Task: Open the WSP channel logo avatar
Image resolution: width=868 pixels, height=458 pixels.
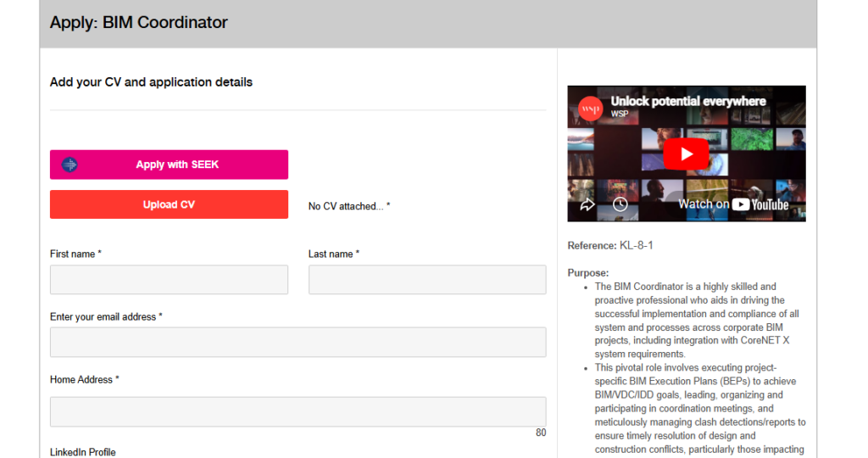Action: pyautogui.click(x=590, y=108)
